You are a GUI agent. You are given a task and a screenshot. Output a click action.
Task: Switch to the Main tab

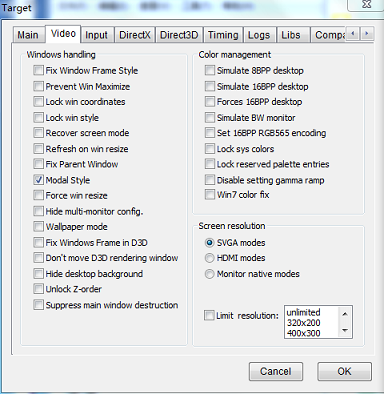pyautogui.click(x=28, y=35)
